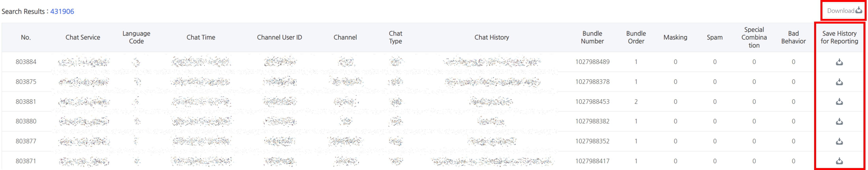This screenshot has height=170, width=868.
Task: Click the Special Combination column header
Action: tap(754, 37)
